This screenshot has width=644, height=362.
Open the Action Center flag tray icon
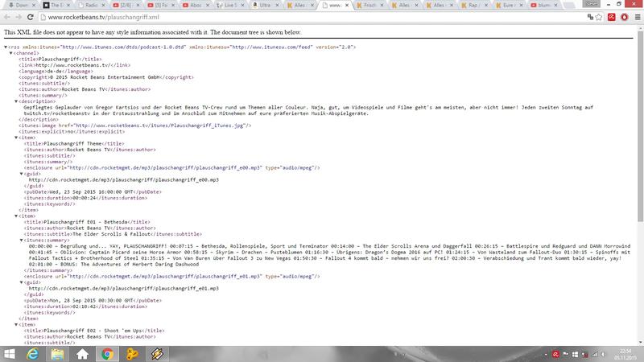pyautogui.click(x=566, y=354)
